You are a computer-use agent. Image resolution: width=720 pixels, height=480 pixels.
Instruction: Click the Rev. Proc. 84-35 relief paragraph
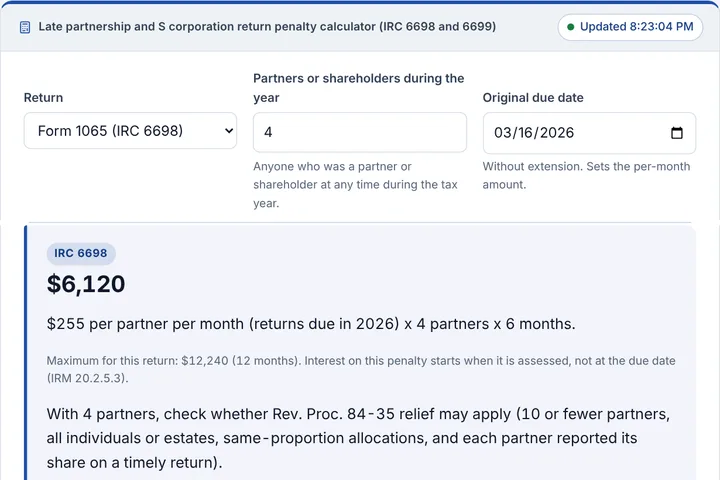358,438
